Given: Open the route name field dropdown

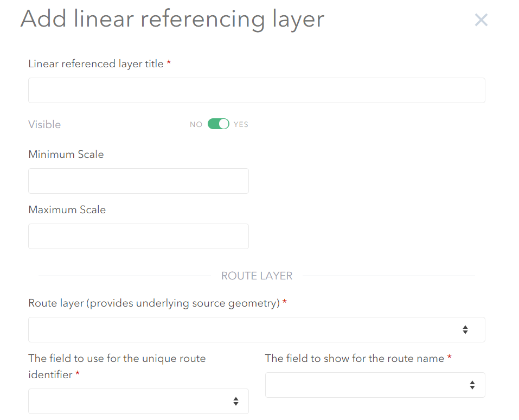Looking at the screenshot, I should (x=375, y=385).
